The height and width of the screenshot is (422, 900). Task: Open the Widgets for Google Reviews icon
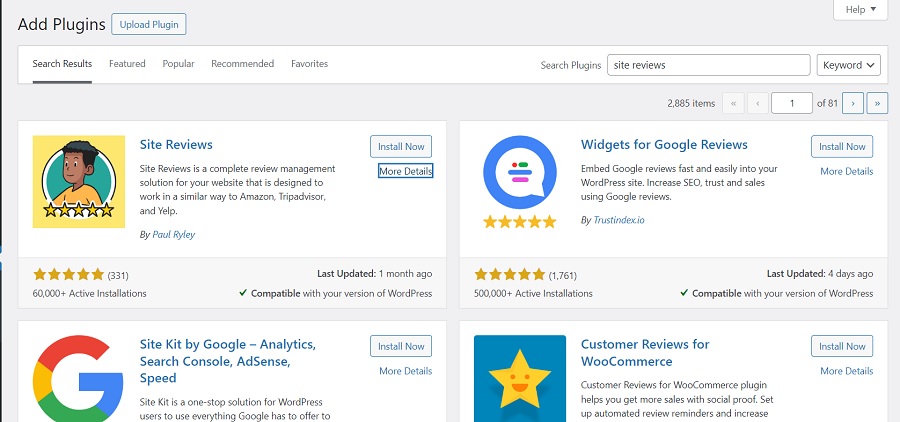coord(520,181)
